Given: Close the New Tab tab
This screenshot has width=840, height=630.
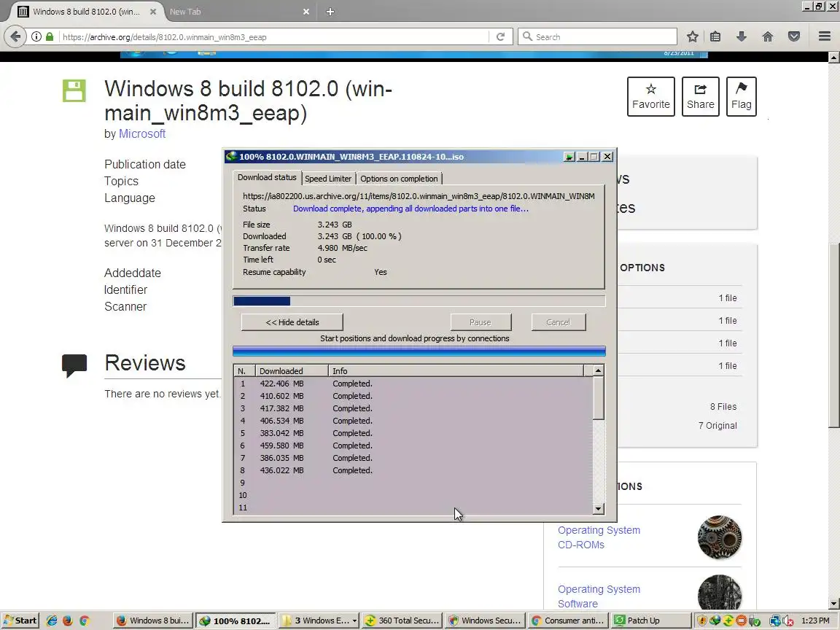Looking at the screenshot, I should coord(306,12).
